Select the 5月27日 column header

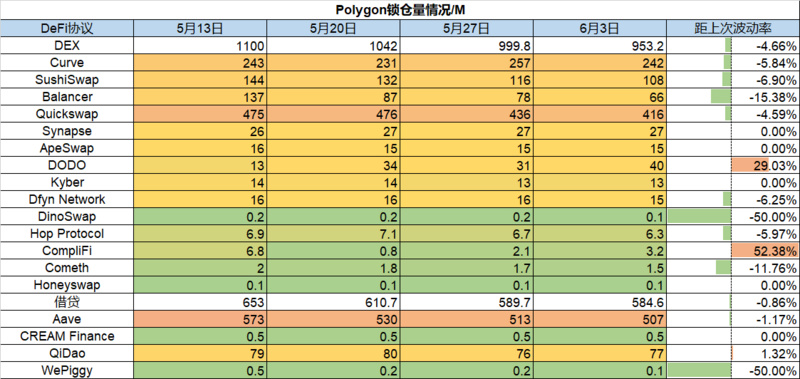[467, 29]
